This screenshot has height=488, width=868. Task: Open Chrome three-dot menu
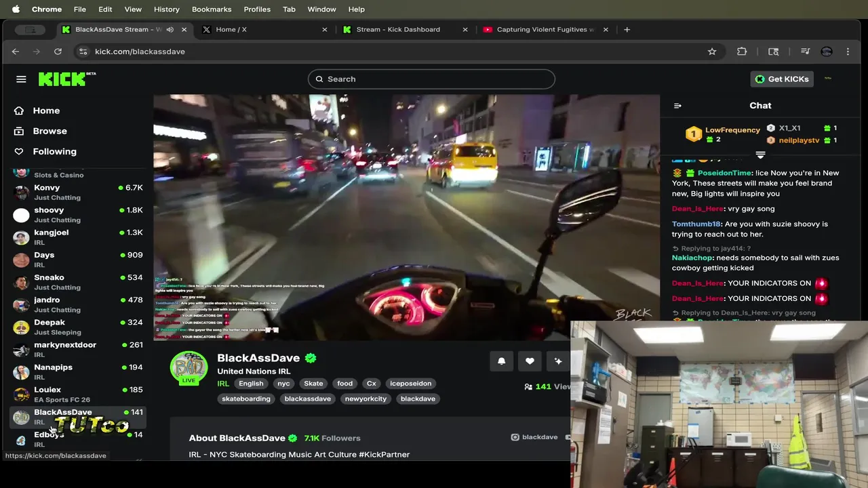848,52
